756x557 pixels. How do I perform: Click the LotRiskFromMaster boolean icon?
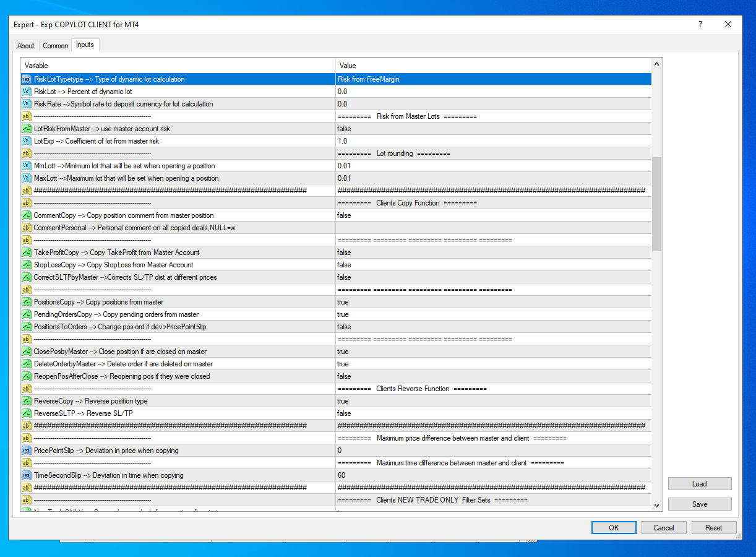point(26,129)
